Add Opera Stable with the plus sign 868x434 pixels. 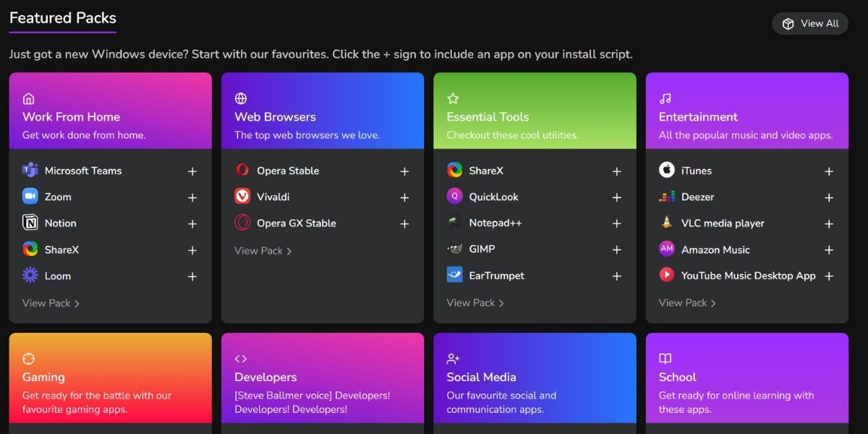pyautogui.click(x=404, y=171)
